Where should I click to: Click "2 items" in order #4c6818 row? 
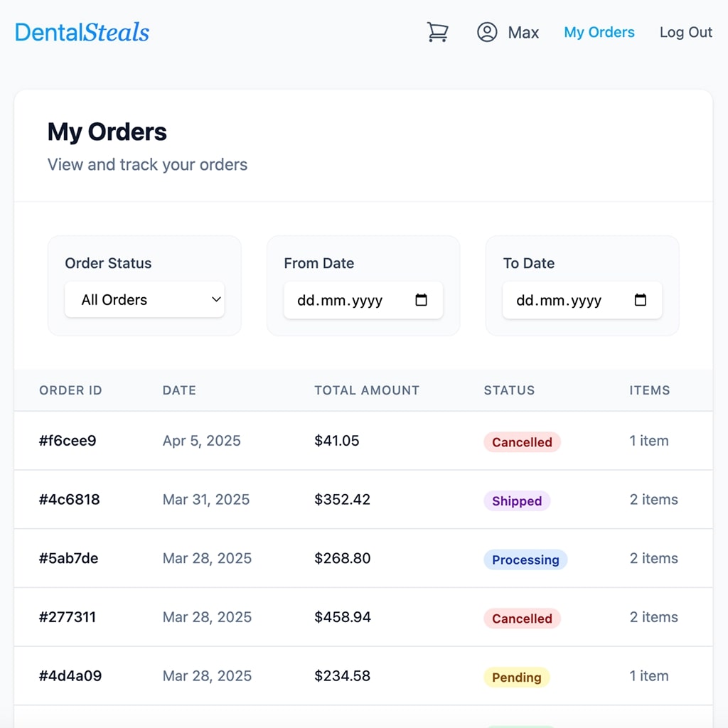(x=654, y=499)
